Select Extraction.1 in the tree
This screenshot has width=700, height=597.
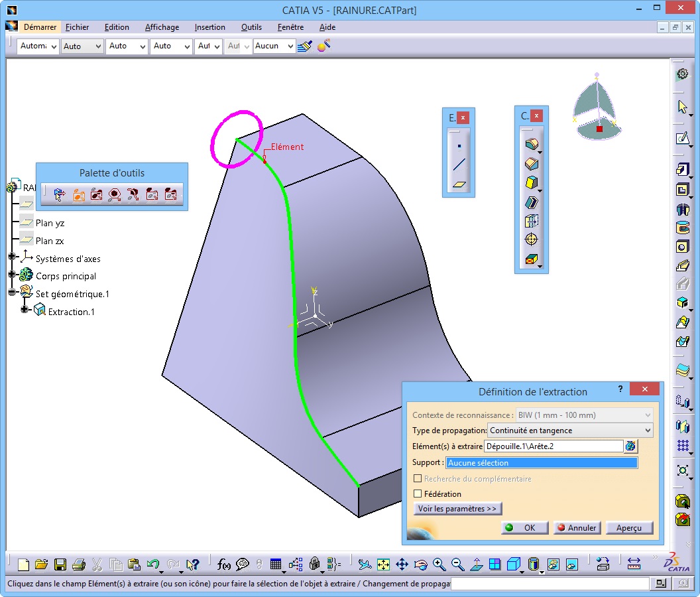pyautogui.click(x=72, y=312)
